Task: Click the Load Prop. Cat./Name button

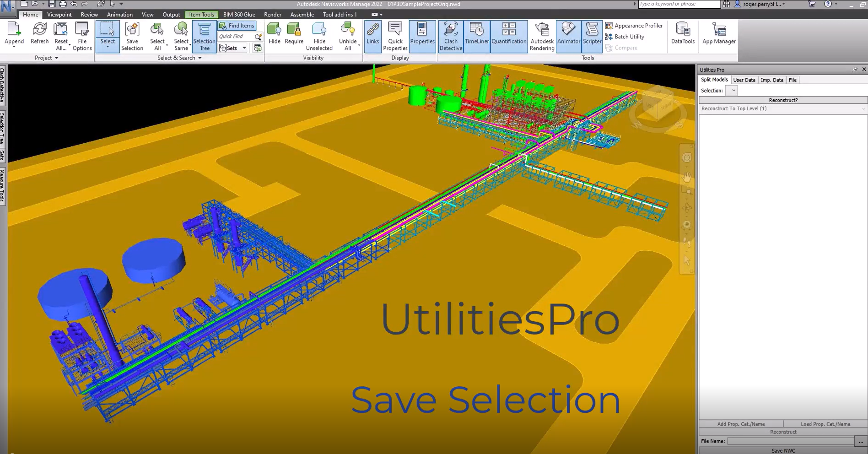Action: point(825,424)
